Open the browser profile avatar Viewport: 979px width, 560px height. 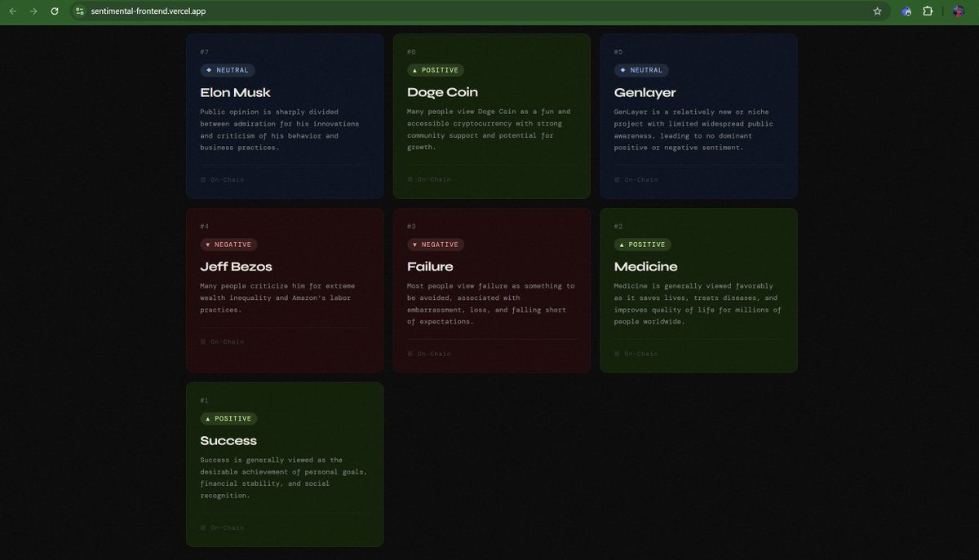click(959, 11)
